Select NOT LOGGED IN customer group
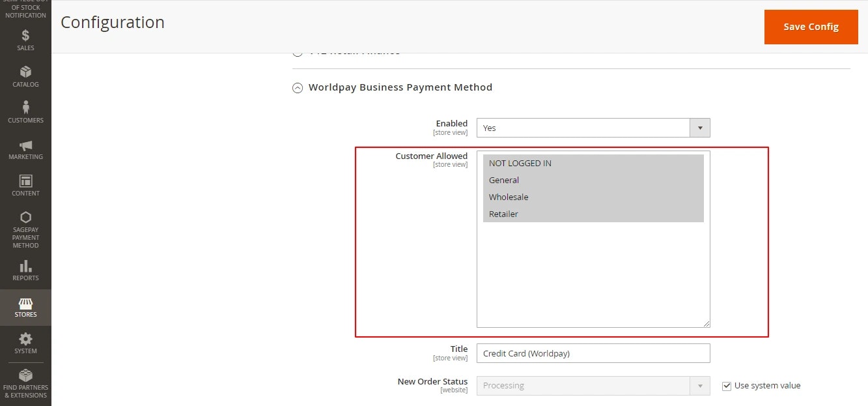Screen dimensions: 868x406 click(x=593, y=163)
